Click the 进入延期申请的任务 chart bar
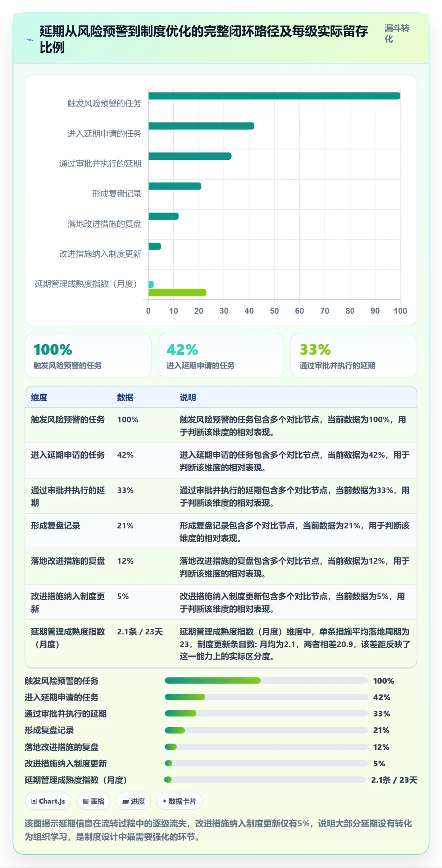Viewport: 442px width, 868px height. 201,126
